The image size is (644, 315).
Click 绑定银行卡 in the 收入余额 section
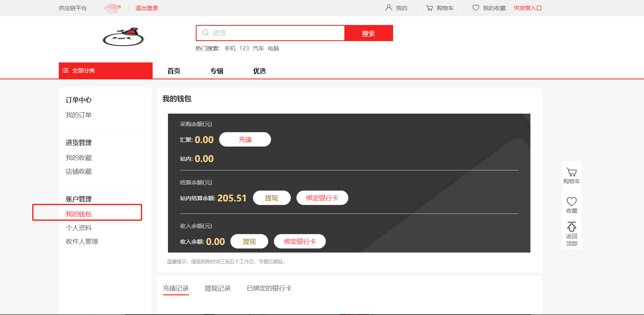(300, 242)
